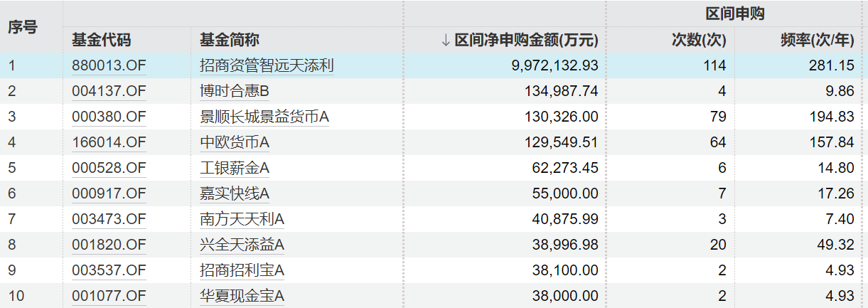Open fund name 招商招利宝A
This screenshot has height=308, width=868.
pyautogui.click(x=242, y=270)
